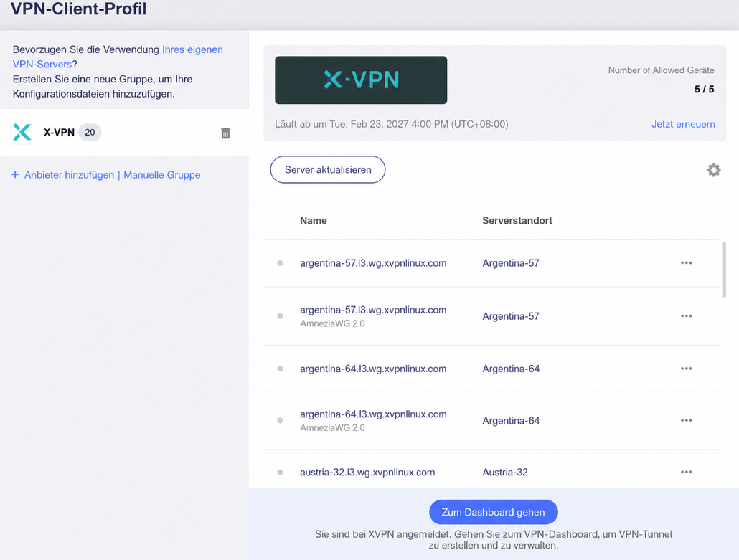Delete the X-VPN provider with trash icon
Screen dimensions: 739x560
tap(226, 133)
